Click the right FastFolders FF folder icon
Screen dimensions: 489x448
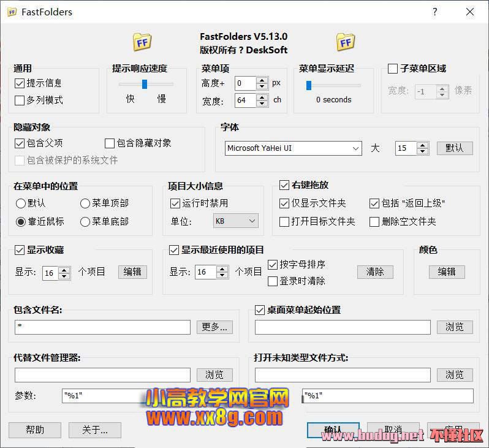346,42
